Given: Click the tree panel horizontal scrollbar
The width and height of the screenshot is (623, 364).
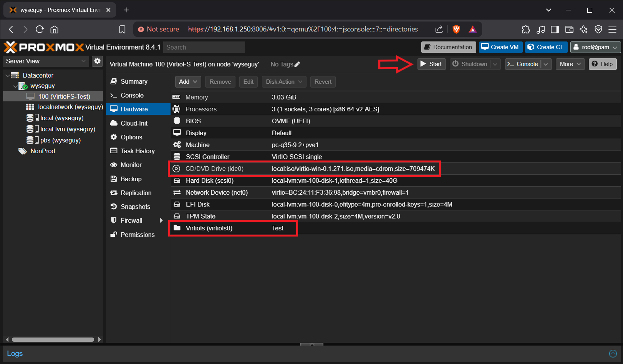Looking at the screenshot, I should tap(53, 339).
